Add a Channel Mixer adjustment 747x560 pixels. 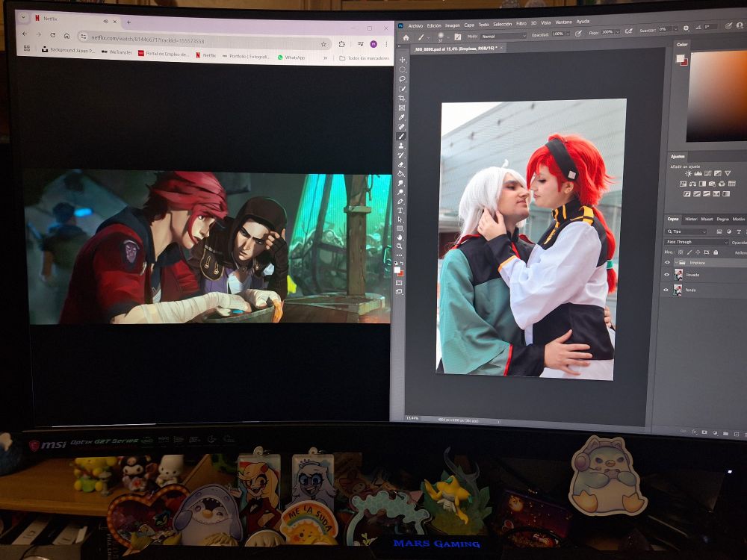click(722, 184)
